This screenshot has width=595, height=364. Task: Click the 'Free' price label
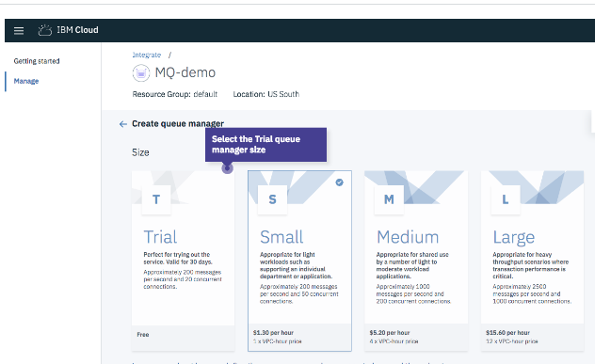coord(143,335)
